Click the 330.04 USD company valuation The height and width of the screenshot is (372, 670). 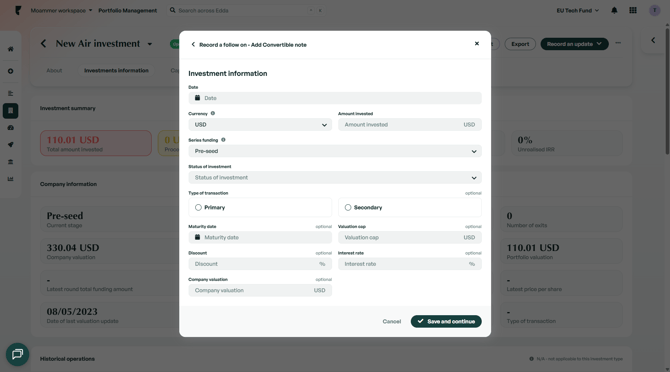(x=73, y=248)
